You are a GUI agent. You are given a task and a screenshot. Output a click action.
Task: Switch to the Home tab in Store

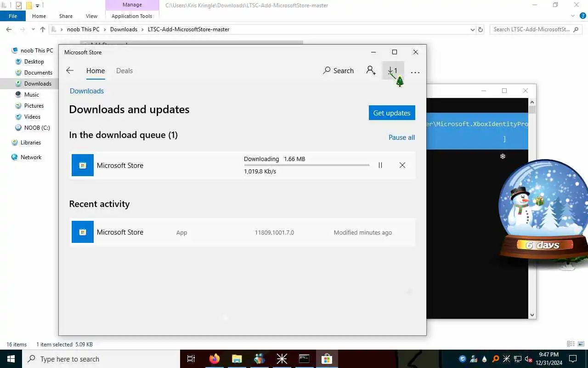coord(96,71)
